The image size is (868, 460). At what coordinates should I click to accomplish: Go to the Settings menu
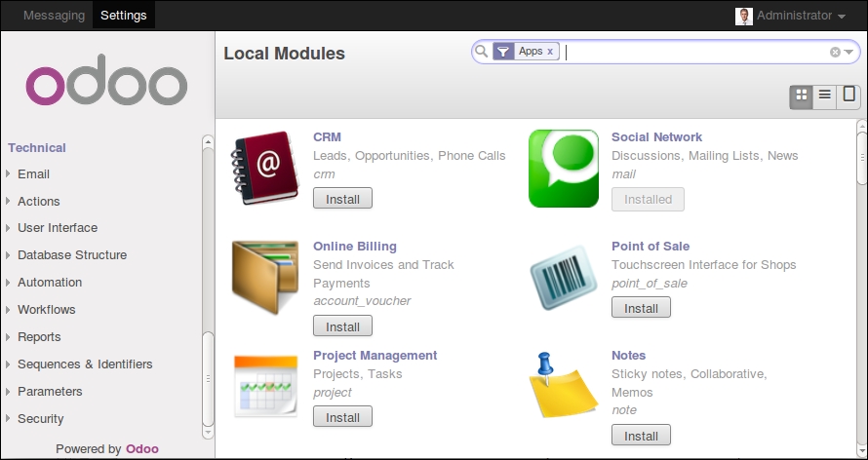(x=124, y=16)
